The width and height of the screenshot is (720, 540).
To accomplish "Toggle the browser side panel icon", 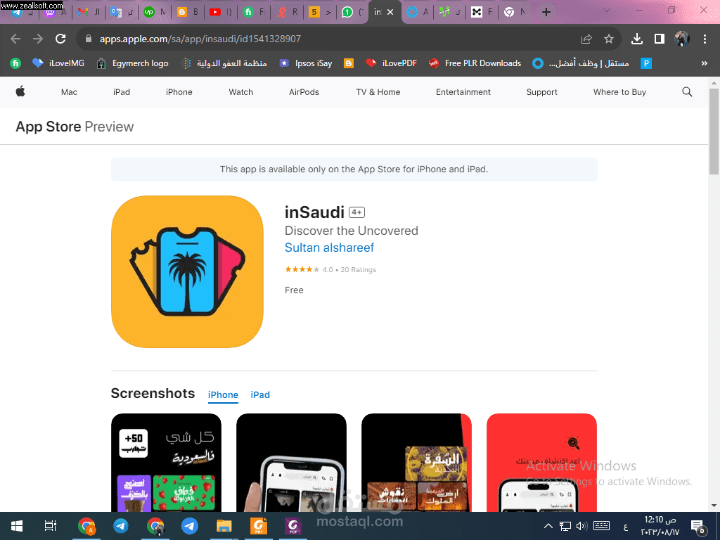I will pyautogui.click(x=659, y=39).
